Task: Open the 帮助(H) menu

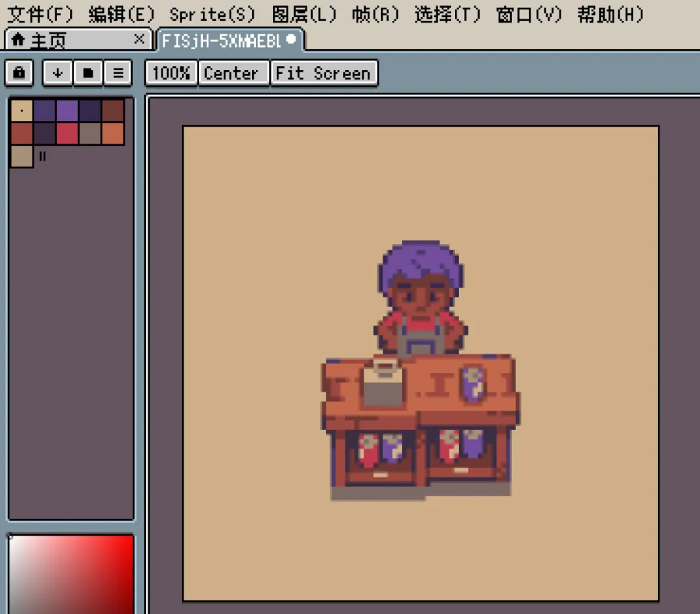Action: pyautogui.click(x=611, y=14)
